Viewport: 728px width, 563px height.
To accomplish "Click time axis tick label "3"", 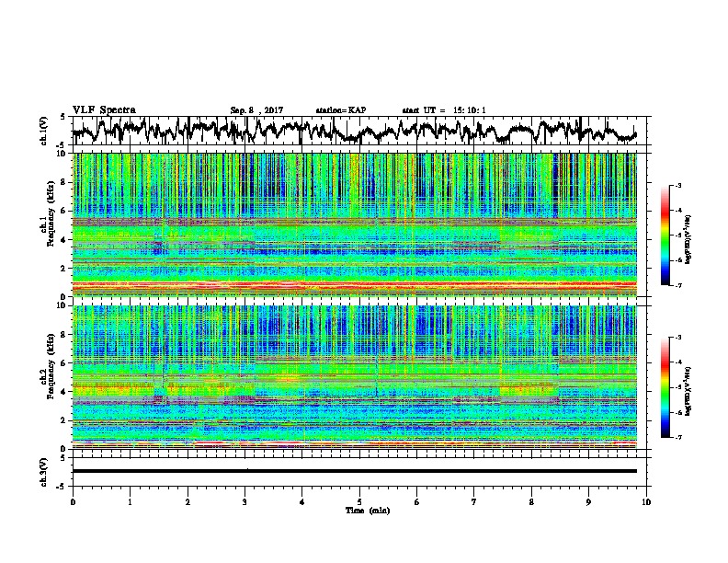I will coord(245,502).
